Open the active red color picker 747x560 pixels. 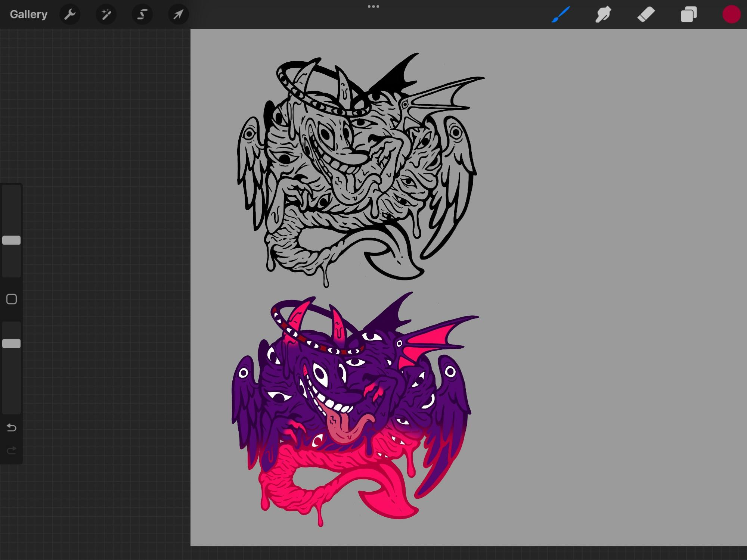(731, 15)
